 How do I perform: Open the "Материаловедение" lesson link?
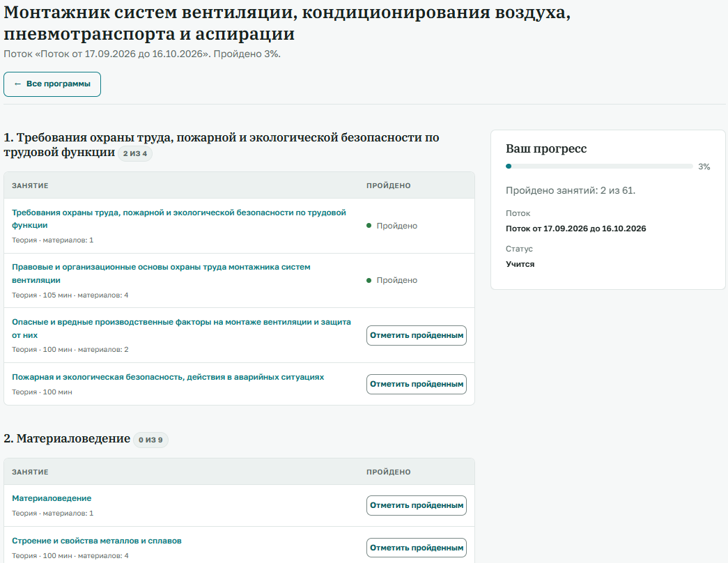point(52,498)
